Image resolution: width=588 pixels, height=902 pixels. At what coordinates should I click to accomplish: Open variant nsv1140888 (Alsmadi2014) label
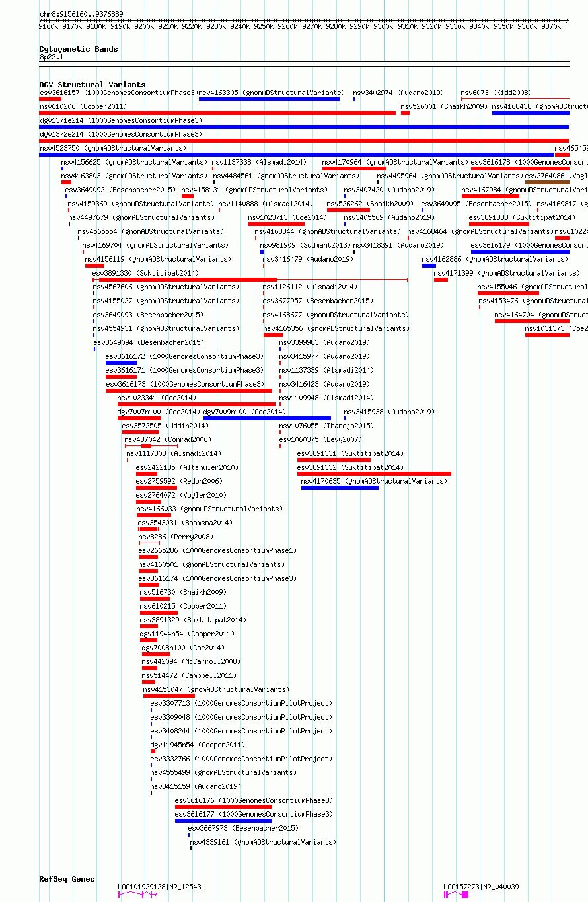pos(266,204)
